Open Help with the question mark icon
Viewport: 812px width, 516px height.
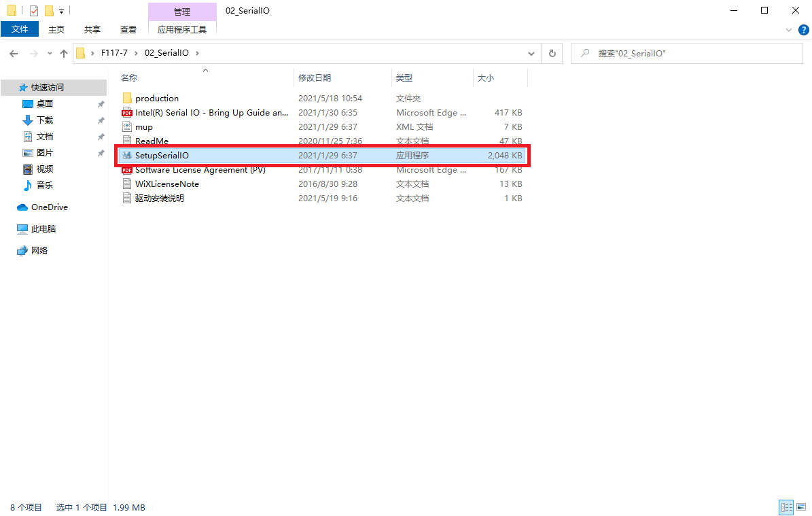point(804,30)
